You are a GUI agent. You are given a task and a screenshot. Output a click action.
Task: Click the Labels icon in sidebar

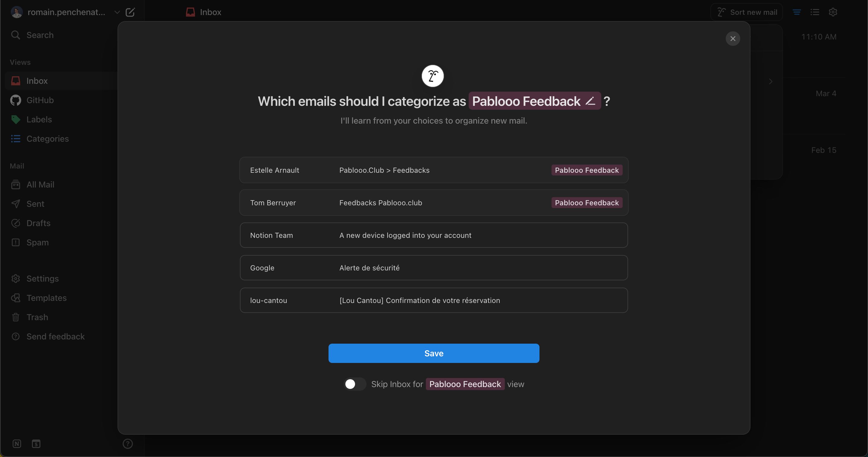click(15, 120)
